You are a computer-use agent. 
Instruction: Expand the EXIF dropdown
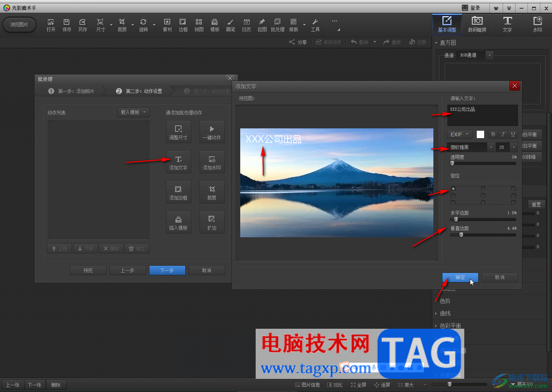(x=459, y=134)
